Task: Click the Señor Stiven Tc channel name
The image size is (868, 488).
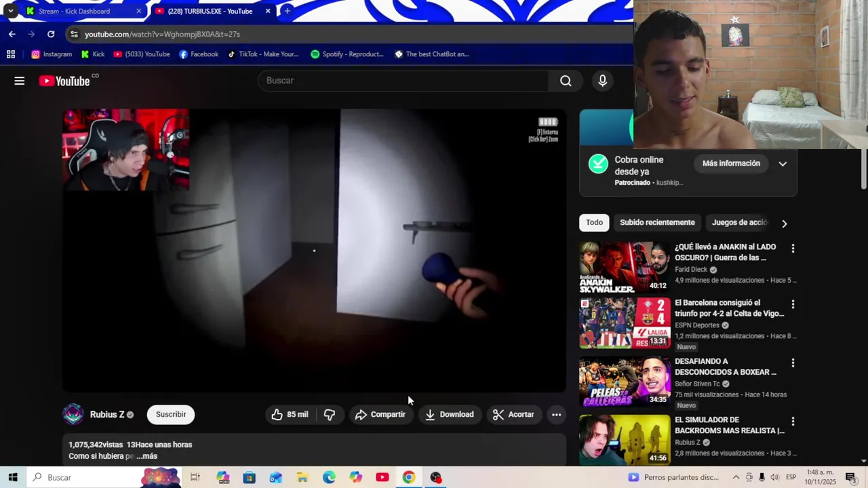Action: pos(697,384)
